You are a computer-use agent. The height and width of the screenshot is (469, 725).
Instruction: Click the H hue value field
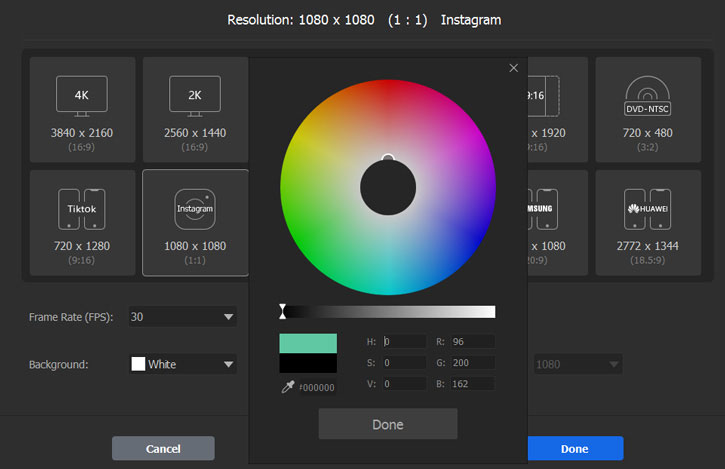(x=403, y=341)
